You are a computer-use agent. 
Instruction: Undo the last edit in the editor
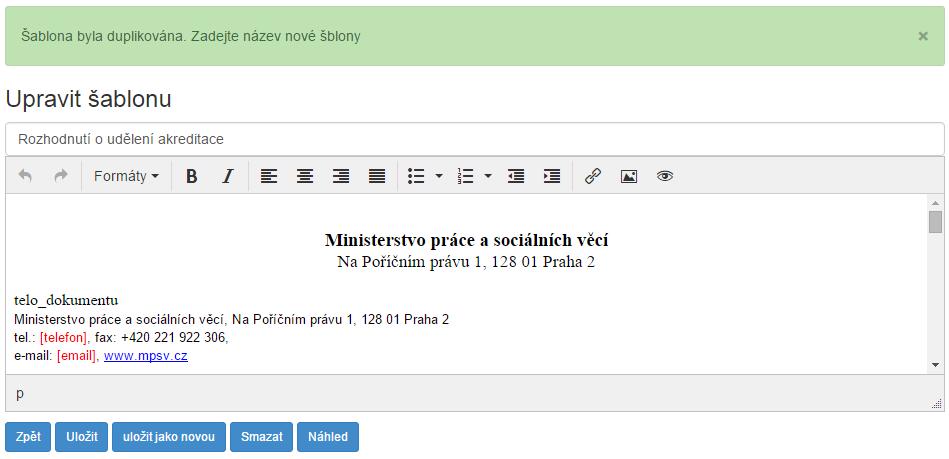pyautogui.click(x=25, y=176)
